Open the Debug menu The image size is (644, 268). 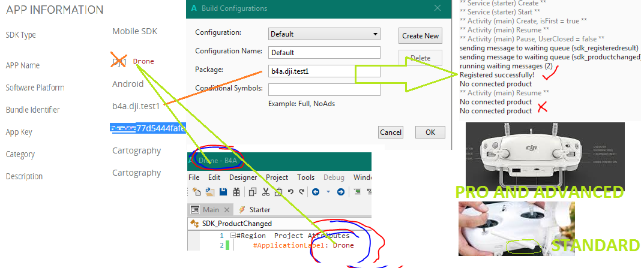(x=334, y=177)
